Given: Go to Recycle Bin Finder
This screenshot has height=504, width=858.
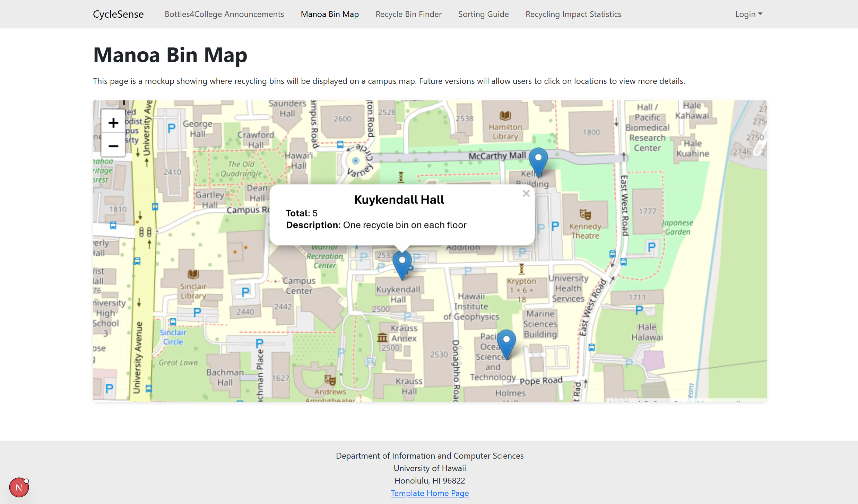Looking at the screenshot, I should tap(408, 14).
